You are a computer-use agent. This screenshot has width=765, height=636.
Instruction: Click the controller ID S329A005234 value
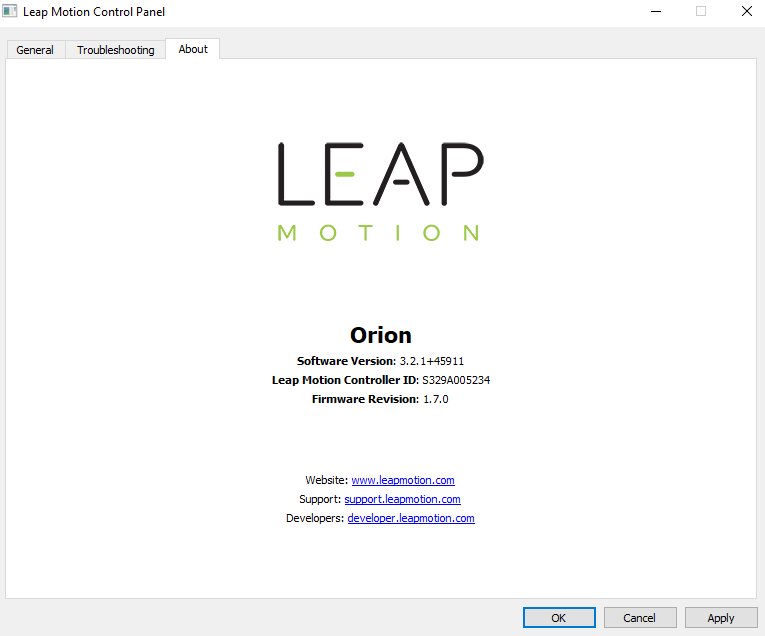pyautogui.click(x=456, y=380)
